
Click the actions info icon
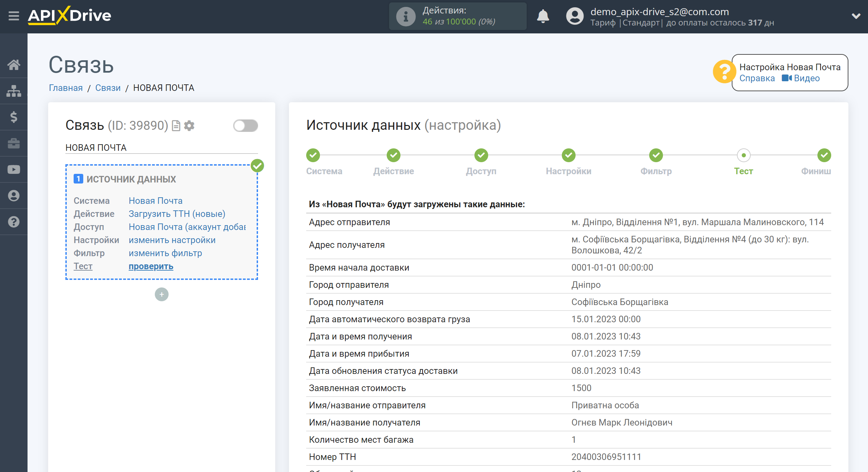click(x=406, y=16)
